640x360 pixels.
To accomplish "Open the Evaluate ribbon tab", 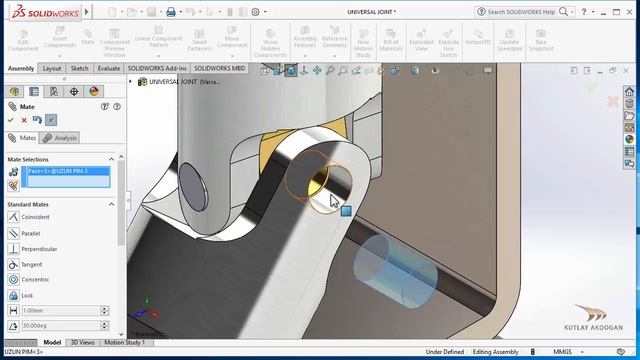I will pyautogui.click(x=109, y=69).
